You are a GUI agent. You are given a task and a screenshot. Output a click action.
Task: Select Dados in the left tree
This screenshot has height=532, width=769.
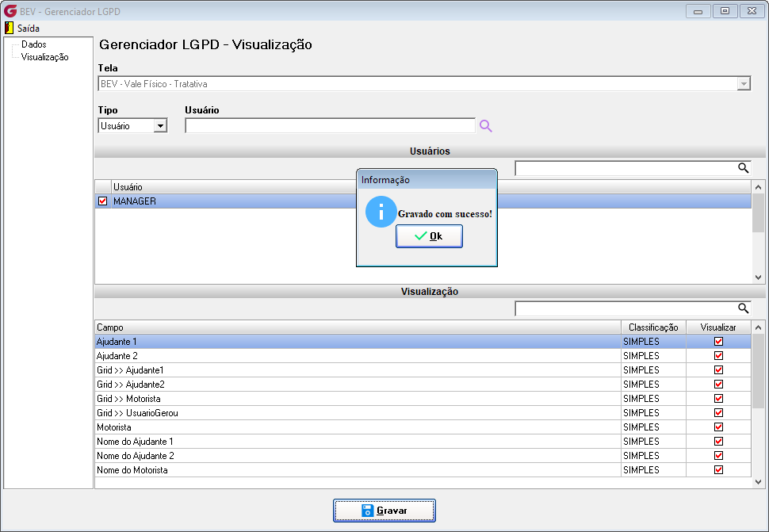tap(33, 44)
